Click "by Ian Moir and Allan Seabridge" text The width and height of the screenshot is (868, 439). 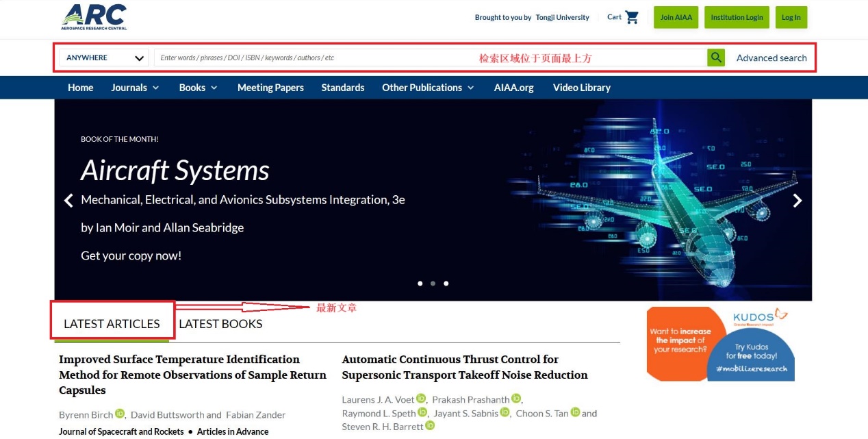pyautogui.click(x=162, y=227)
